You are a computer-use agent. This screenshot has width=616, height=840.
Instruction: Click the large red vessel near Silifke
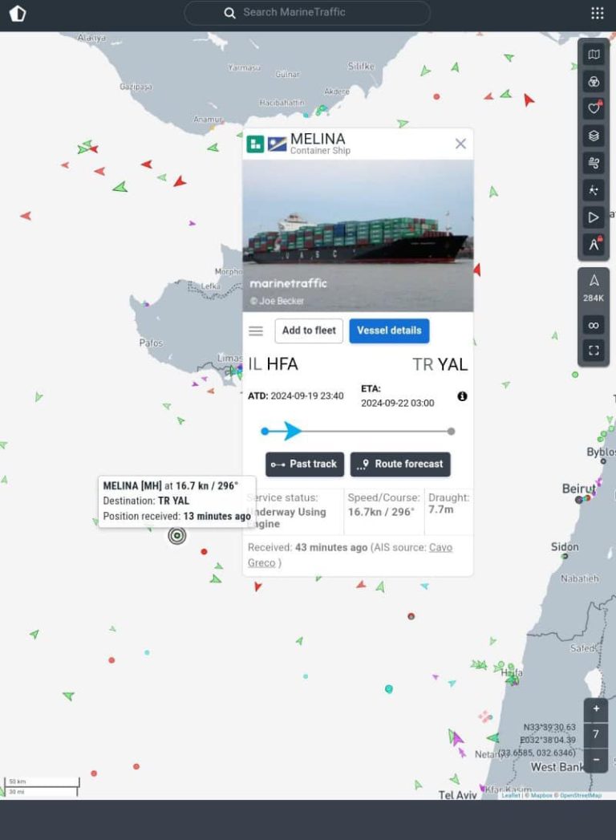point(529,99)
